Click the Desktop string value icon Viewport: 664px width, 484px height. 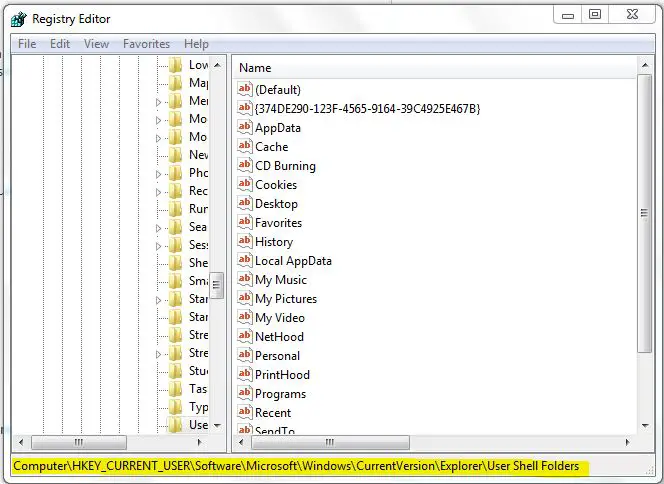click(x=245, y=203)
